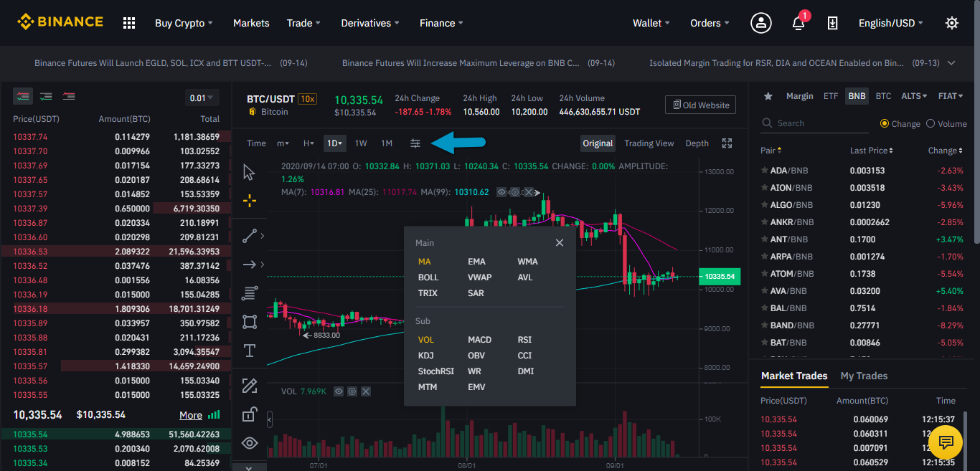The image size is (980, 471).
Task: Remove the VOL indicator pane
Action: coord(366,391)
